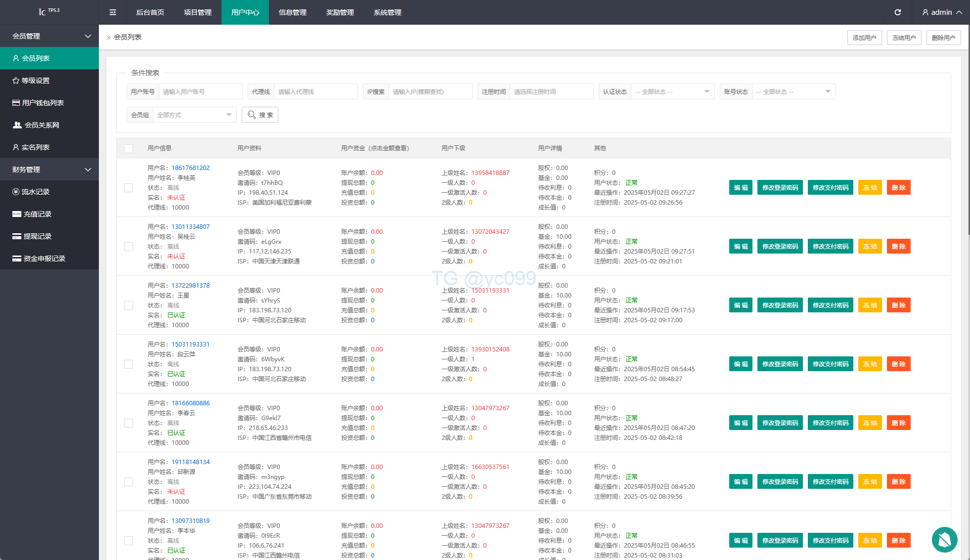Check the row checkbox for user 13722981378
The image size is (970, 560).
tap(129, 305)
